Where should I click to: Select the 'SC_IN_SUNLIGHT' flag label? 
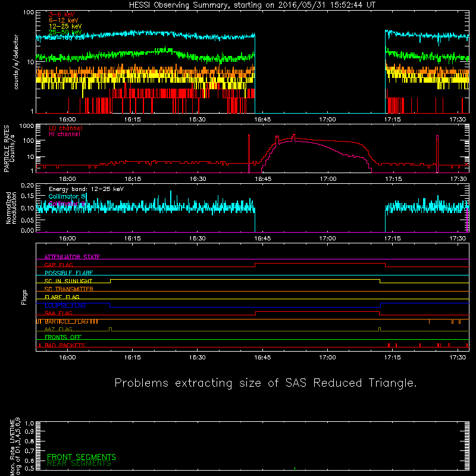click(x=68, y=281)
